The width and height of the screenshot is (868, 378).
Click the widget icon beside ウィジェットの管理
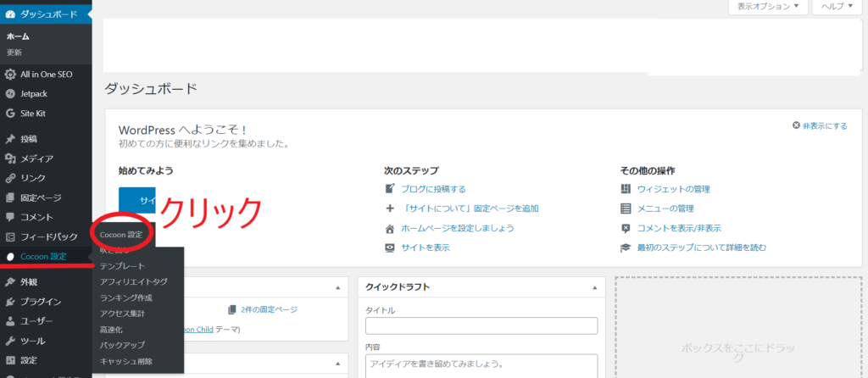[626, 189]
